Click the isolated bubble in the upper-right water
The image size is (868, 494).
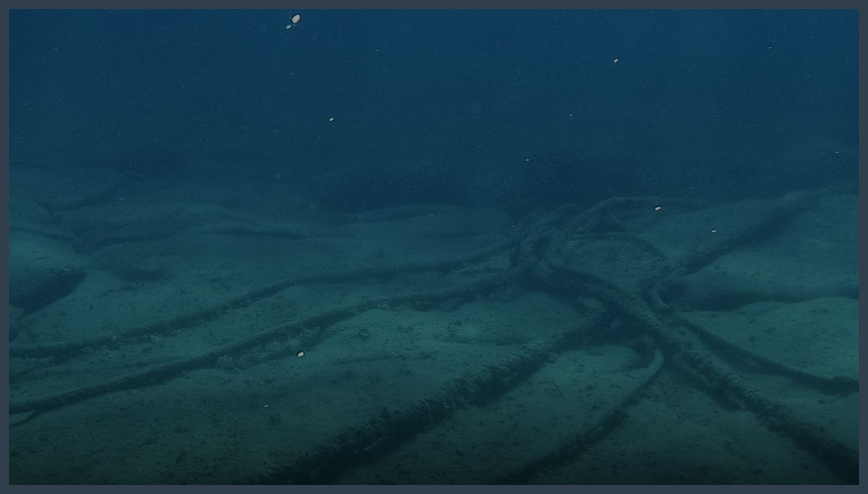[616, 61]
